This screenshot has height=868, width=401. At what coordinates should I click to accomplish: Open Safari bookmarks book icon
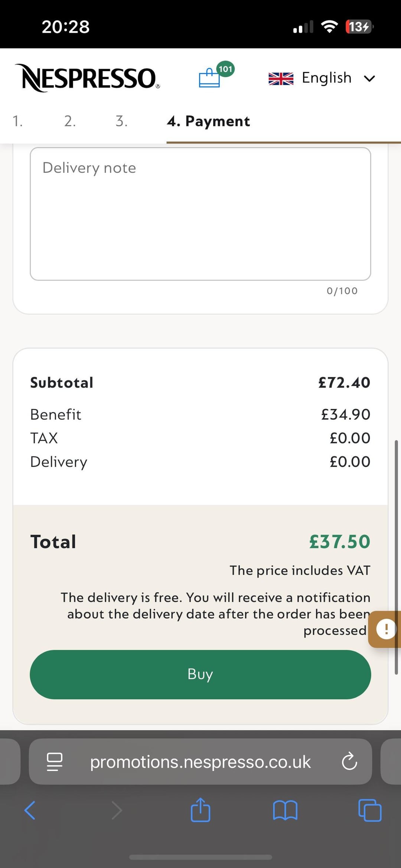[x=285, y=810]
